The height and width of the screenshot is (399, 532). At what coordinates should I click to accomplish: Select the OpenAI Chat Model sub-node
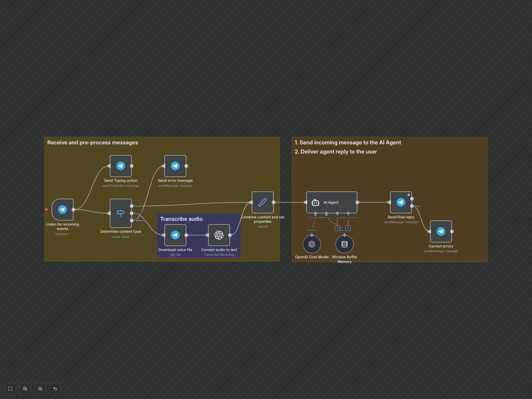point(312,244)
